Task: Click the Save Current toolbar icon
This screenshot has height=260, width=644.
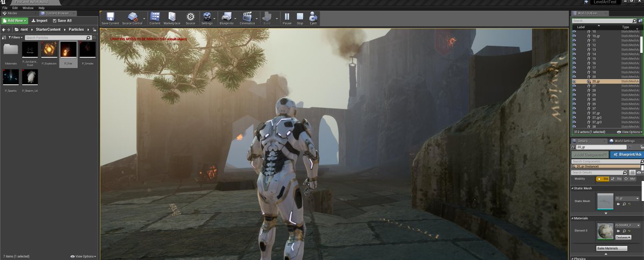Action: [x=110, y=18]
